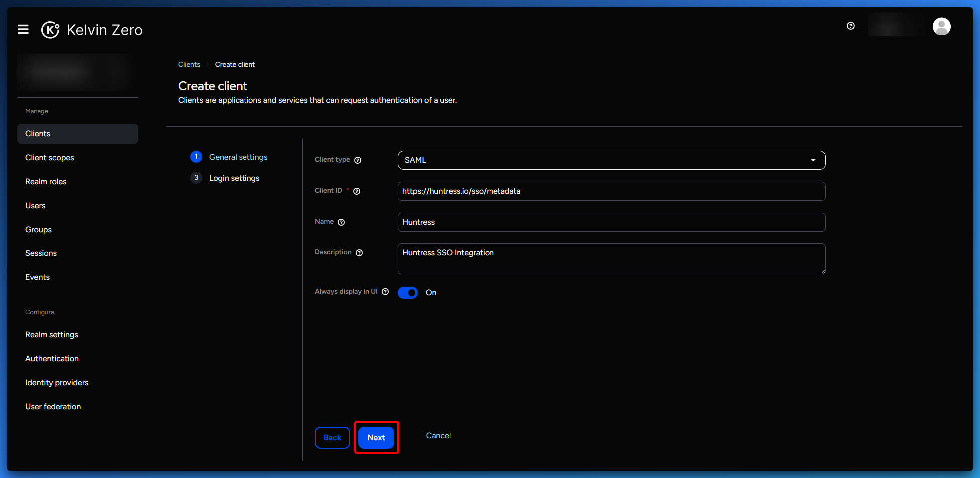
Task: Open Realm settings in the sidebar
Action: [x=78, y=335]
